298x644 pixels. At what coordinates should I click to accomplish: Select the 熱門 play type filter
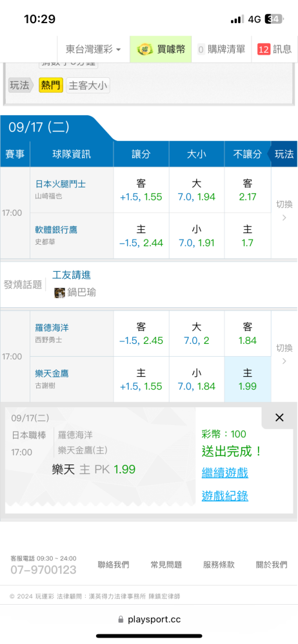(51, 86)
